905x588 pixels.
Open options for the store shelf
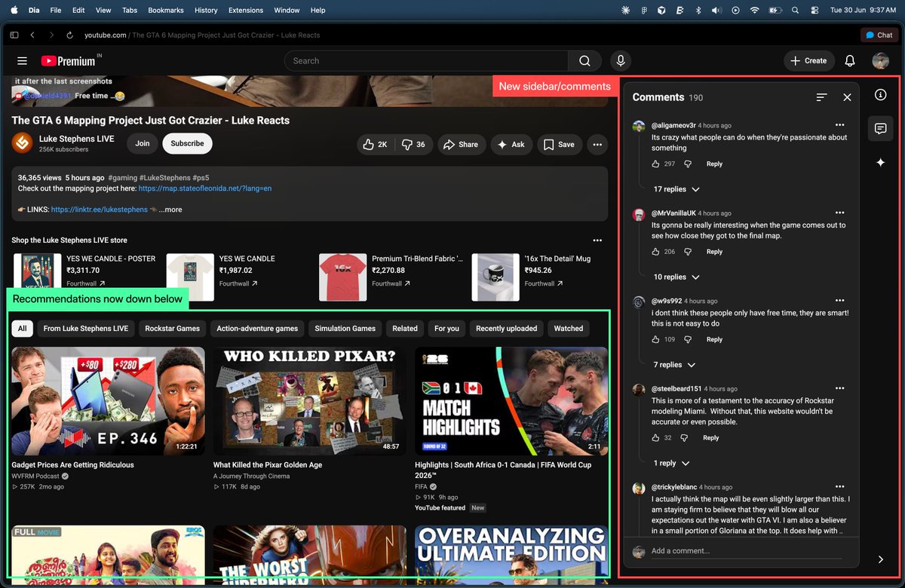[x=597, y=240]
